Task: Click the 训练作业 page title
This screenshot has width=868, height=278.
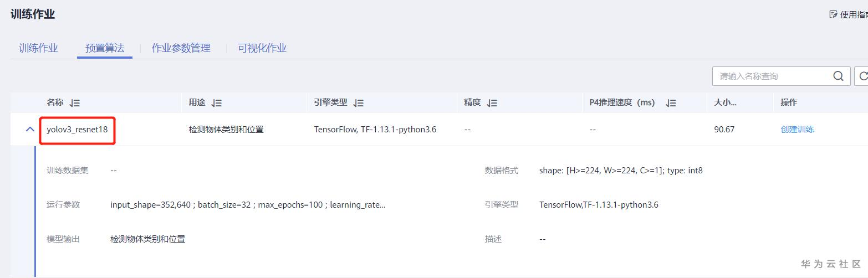Action: (x=33, y=14)
